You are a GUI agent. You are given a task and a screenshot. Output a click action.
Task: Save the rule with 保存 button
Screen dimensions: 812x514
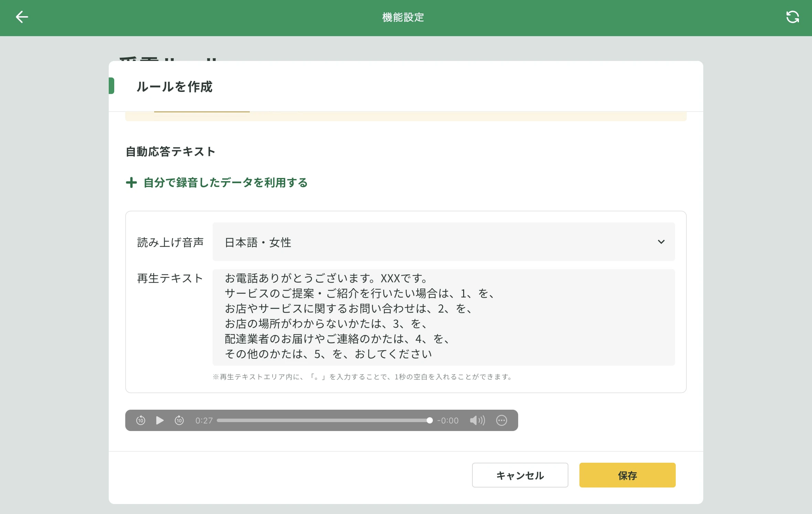point(627,475)
